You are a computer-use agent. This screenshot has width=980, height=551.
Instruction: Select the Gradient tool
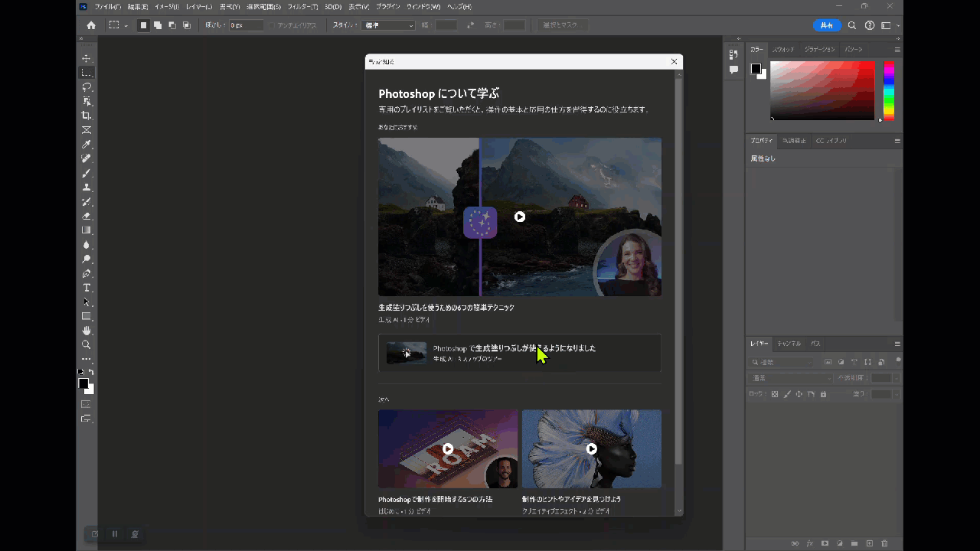(87, 230)
